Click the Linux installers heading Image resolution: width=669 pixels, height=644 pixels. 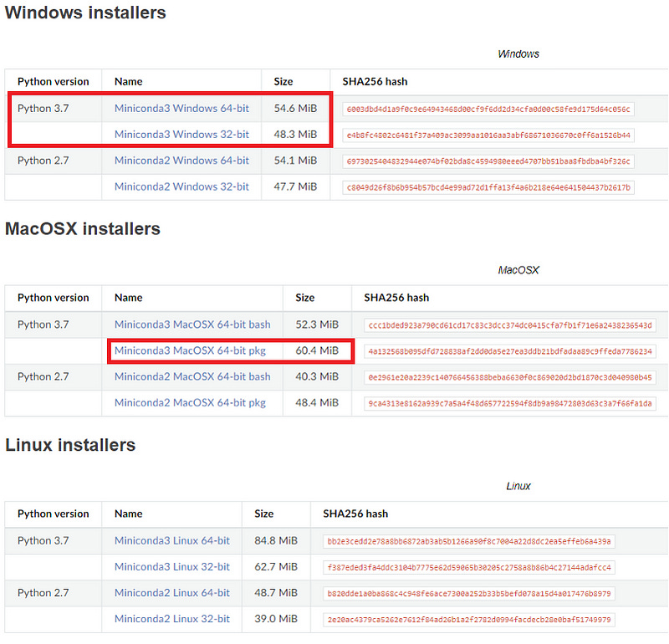click(x=70, y=445)
